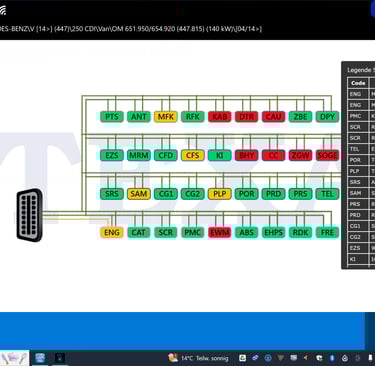Click the SRS row in the legend table
375x366 pixels.
point(361,182)
